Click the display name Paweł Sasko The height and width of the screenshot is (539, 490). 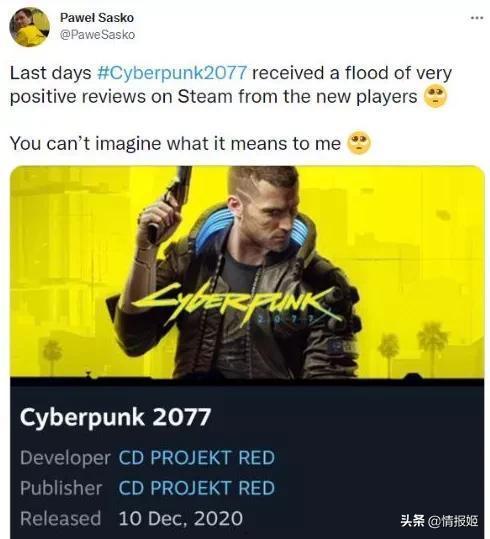click(97, 18)
